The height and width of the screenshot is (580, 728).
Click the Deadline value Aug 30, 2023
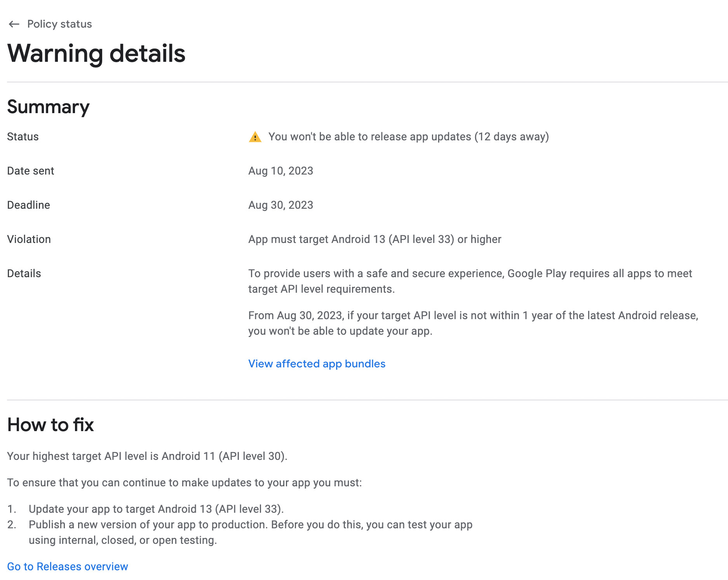click(x=280, y=205)
